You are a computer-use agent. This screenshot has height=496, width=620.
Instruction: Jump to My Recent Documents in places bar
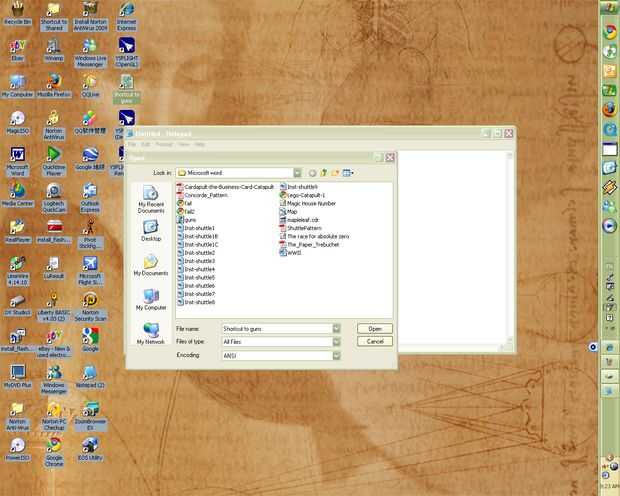click(x=151, y=199)
